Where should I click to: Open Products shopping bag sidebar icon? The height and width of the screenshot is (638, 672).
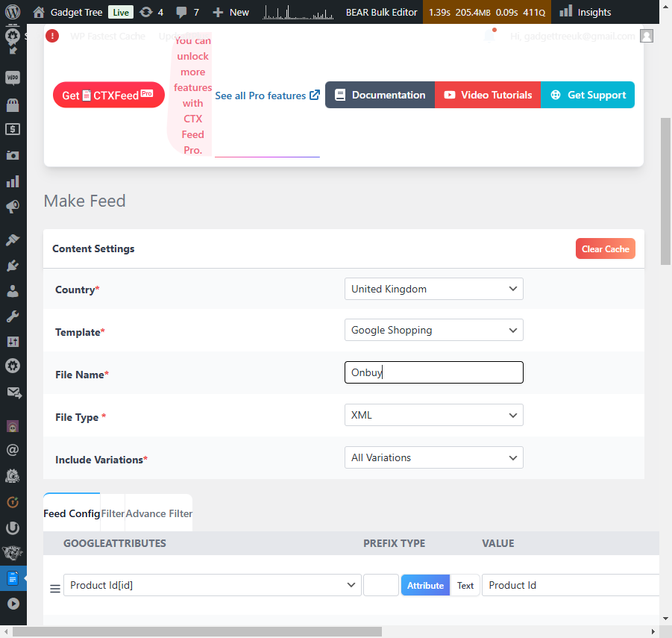pyautogui.click(x=13, y=105)
